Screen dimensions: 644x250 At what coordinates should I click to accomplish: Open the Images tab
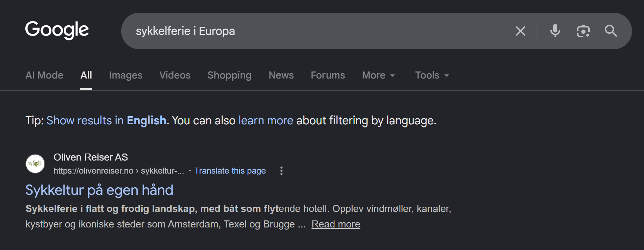(x=126, y=75)
